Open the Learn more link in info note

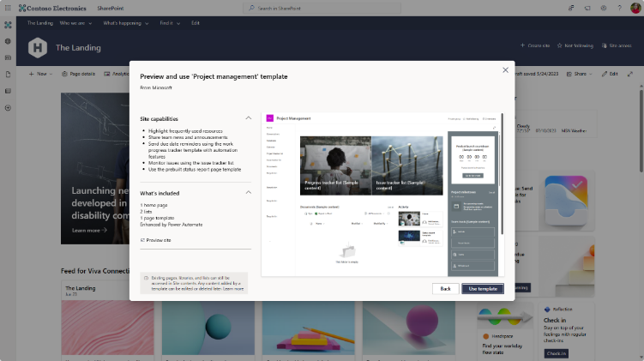(x=233, y=289)
